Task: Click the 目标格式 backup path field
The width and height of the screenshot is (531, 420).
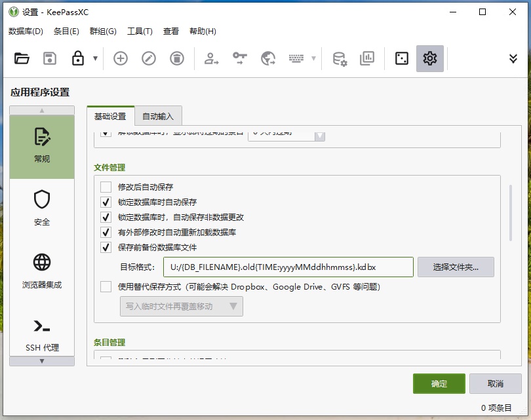Action: 288,267
